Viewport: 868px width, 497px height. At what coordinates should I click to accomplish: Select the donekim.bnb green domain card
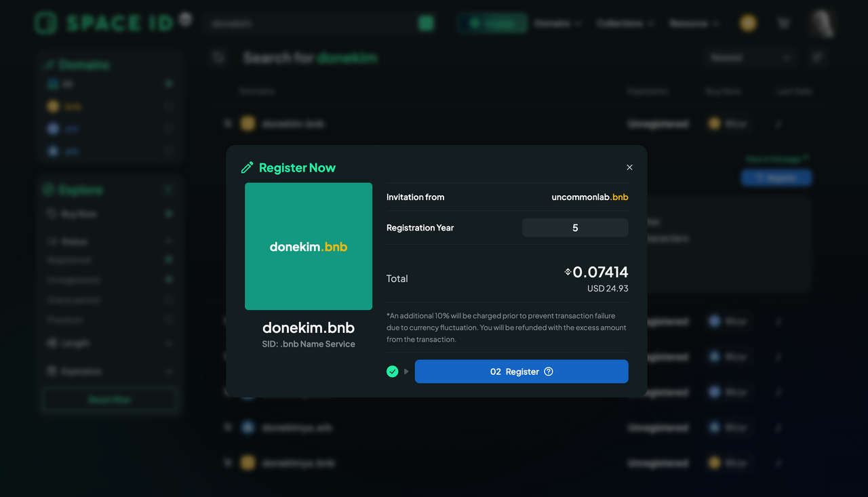309,246
